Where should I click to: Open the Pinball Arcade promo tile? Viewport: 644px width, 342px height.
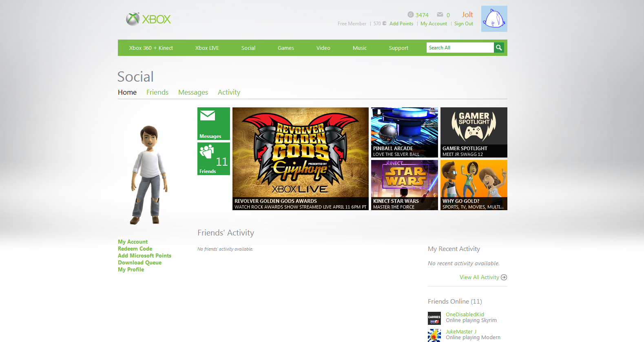point(405,132)
